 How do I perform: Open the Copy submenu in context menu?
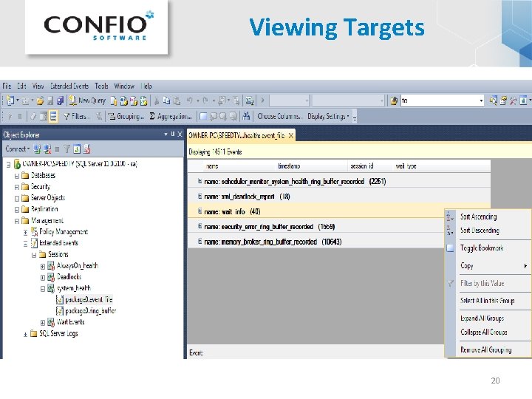pos(488,266)
